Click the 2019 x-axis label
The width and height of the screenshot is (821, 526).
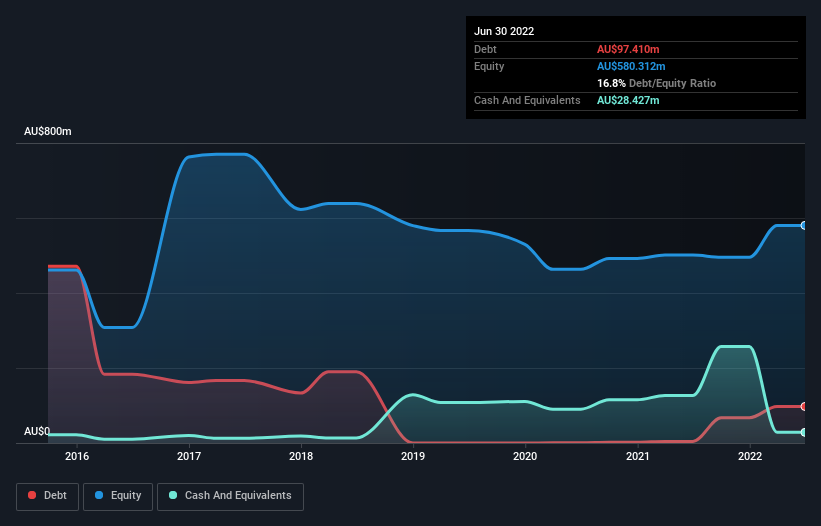413,456
